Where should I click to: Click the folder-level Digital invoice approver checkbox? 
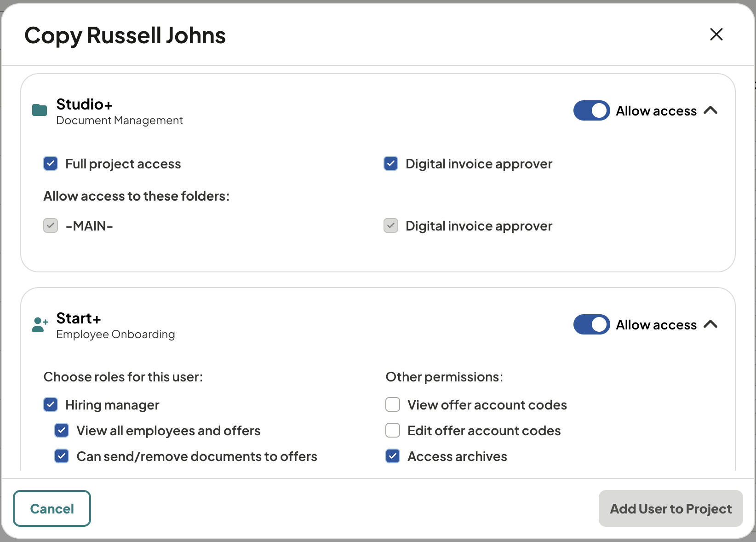point(391,225)
